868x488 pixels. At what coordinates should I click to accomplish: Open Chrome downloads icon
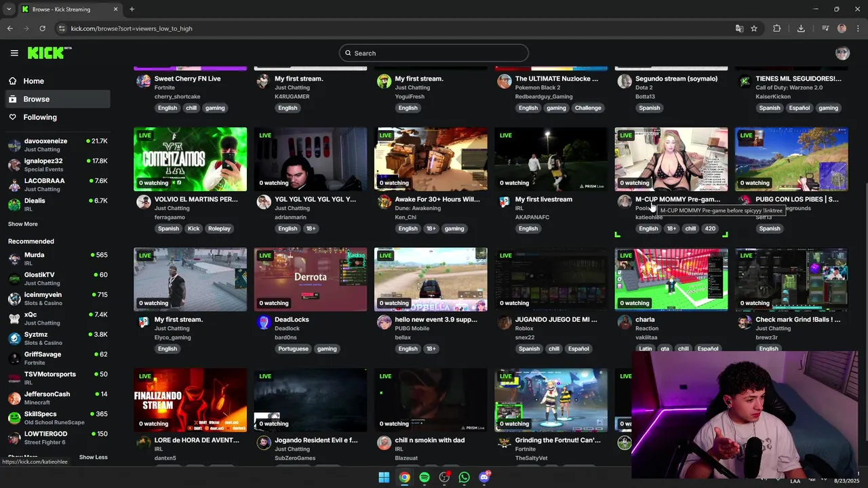pos(801,28)
